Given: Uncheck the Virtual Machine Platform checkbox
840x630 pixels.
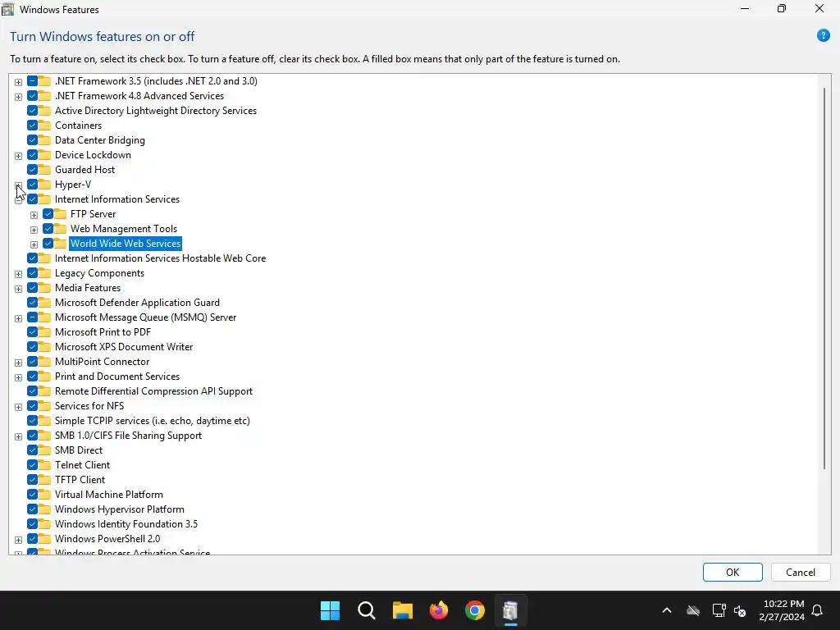Looking at the screenshot, I should [x=32, y=495].
